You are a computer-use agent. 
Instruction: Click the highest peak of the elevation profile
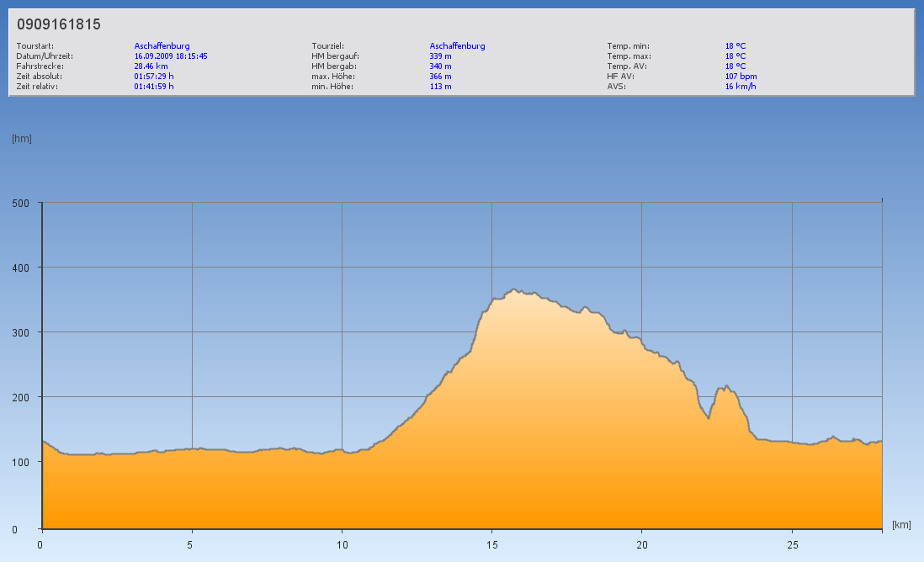click(x=513, y=290)
